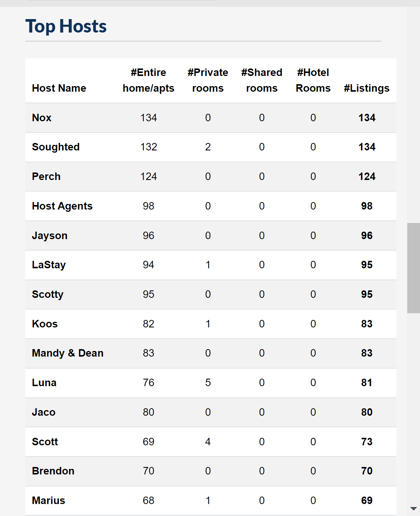Choose the LaStay host name

pos(49,265)
